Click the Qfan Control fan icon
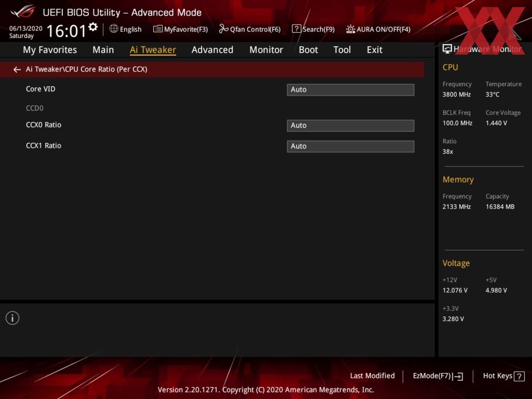The width and height of the screenshot is (532, 399). 223,29
